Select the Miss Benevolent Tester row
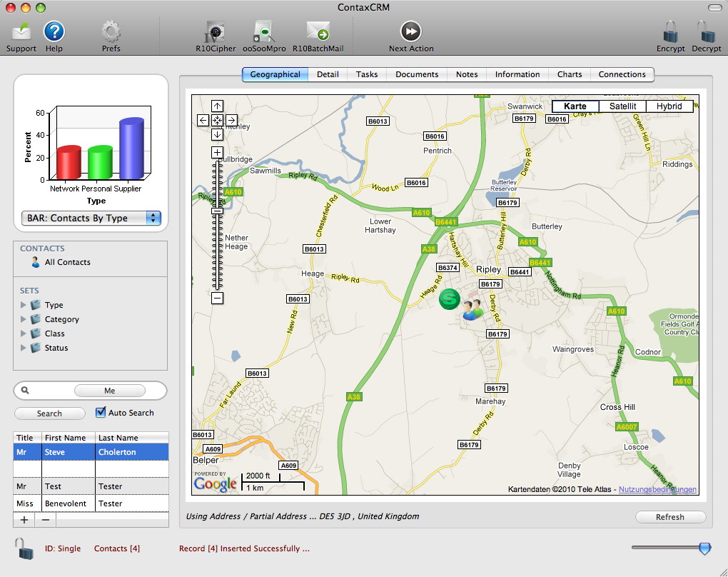The width and height of the screenshot is (728, 577). pos(91,503)
